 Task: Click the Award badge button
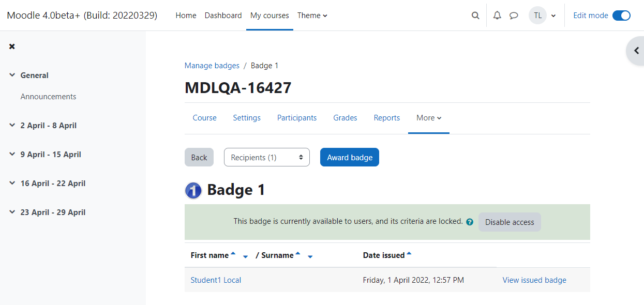coord(350,158)
